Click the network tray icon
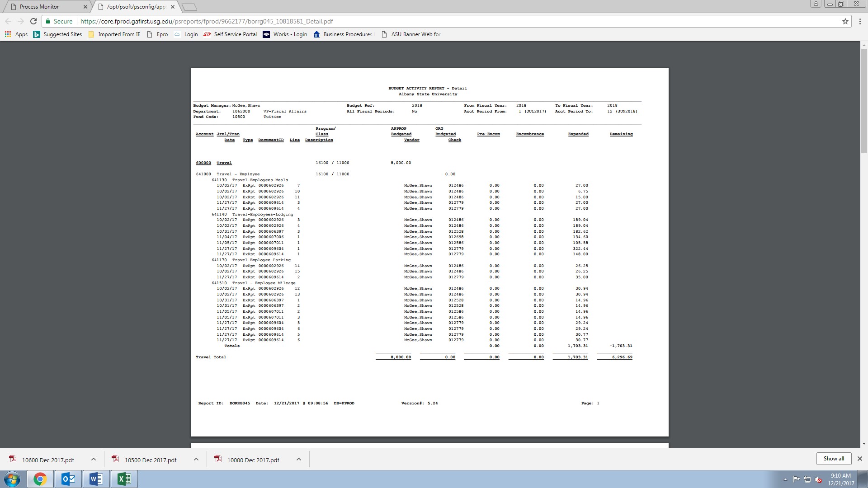Viewport: 868px width, 488px height. tap(807, 479)
